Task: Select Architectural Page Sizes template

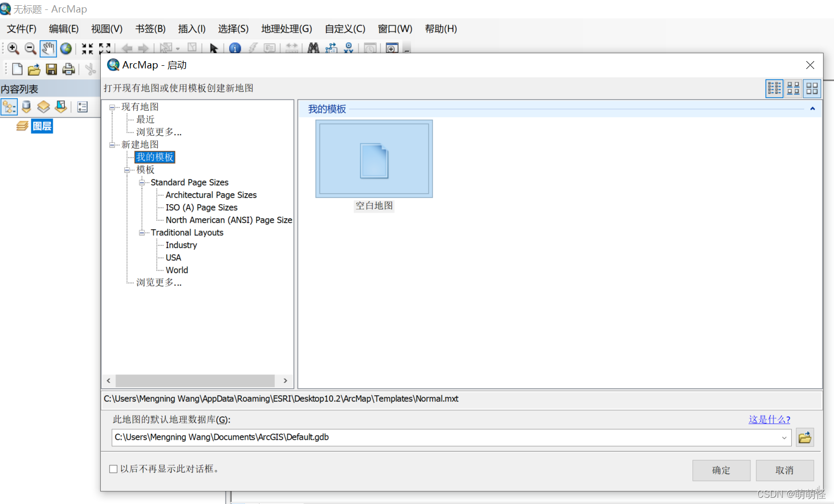Action: pyautogui.click(x=211, y=195)
